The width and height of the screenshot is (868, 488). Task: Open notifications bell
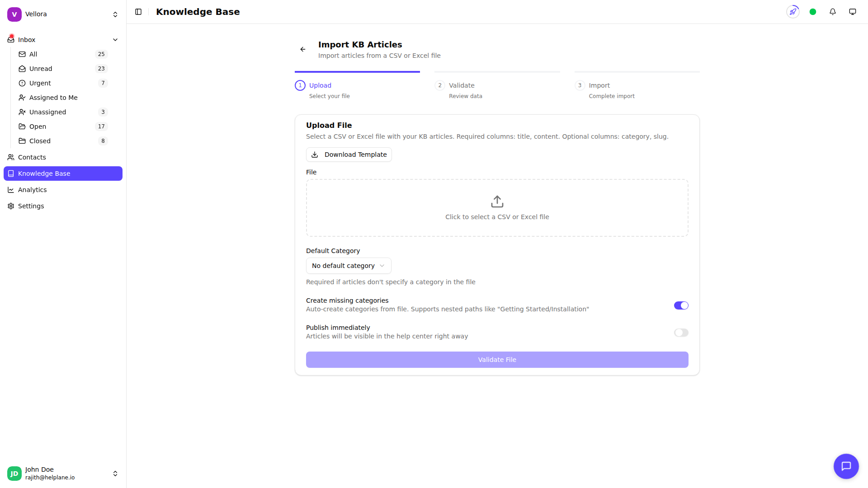point(833,12)
